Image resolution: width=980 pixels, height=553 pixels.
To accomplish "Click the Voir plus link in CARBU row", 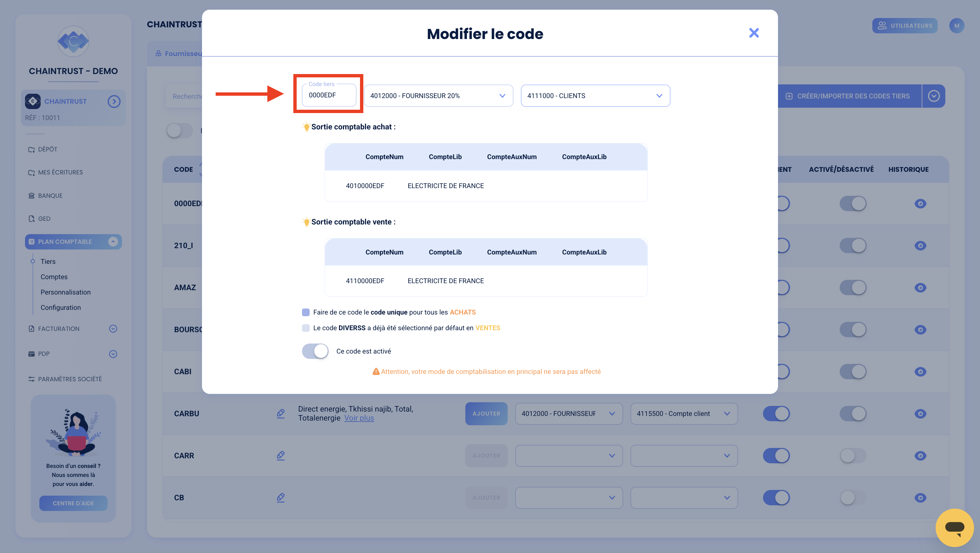I will 359,418.
